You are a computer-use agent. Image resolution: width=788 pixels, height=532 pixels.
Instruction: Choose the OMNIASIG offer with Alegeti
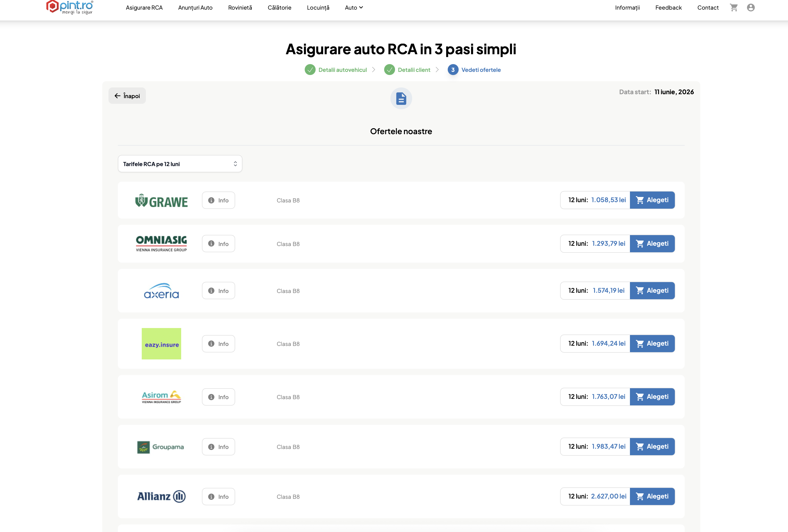[x=652, y=243]
